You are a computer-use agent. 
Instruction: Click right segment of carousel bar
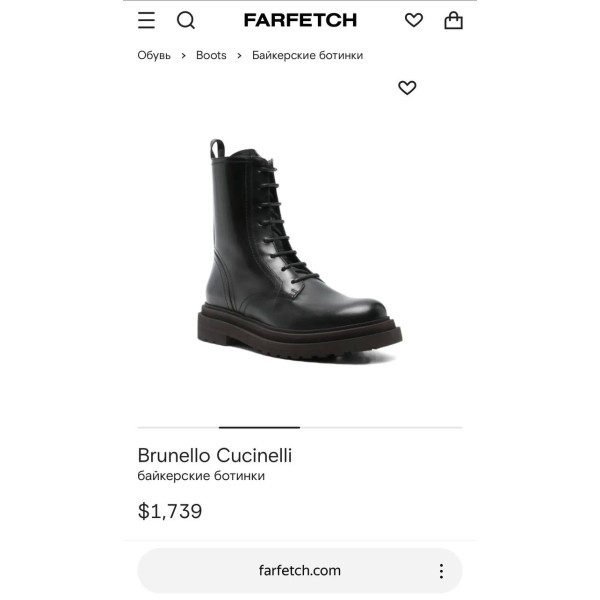point(381,427)
